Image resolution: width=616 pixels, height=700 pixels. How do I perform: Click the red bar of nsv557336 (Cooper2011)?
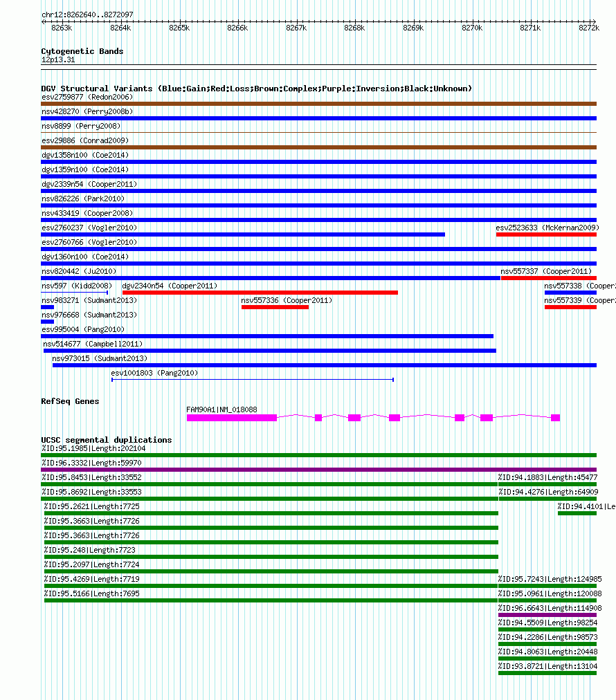point(275,307)
